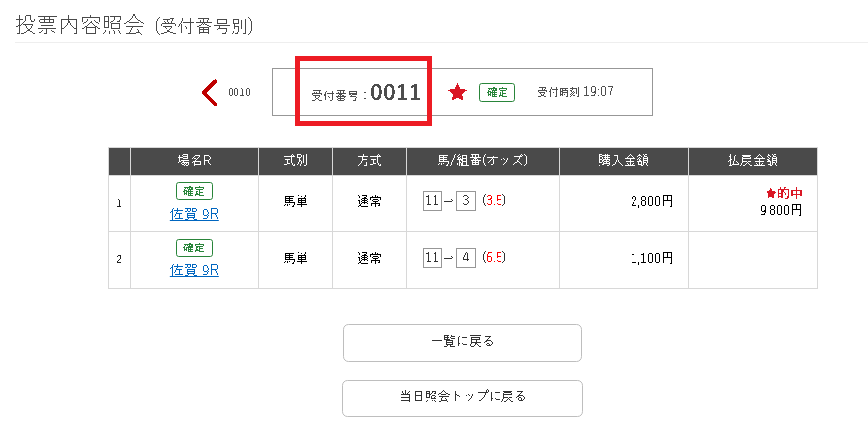The image size is (868, 424).
Task: Open 佐賀 9R link in row 1
Action: point(194,214)
